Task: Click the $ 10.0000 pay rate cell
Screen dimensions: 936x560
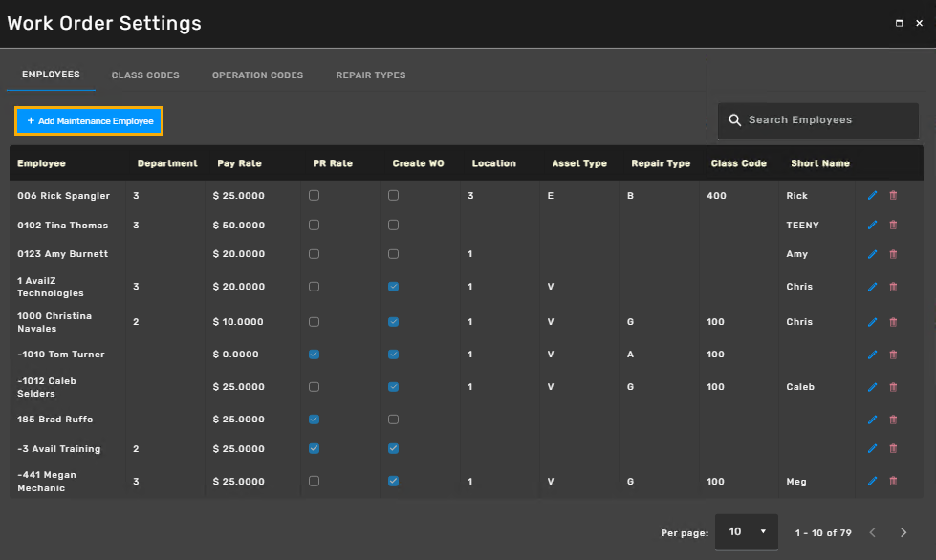Action: tap(238, 322)
